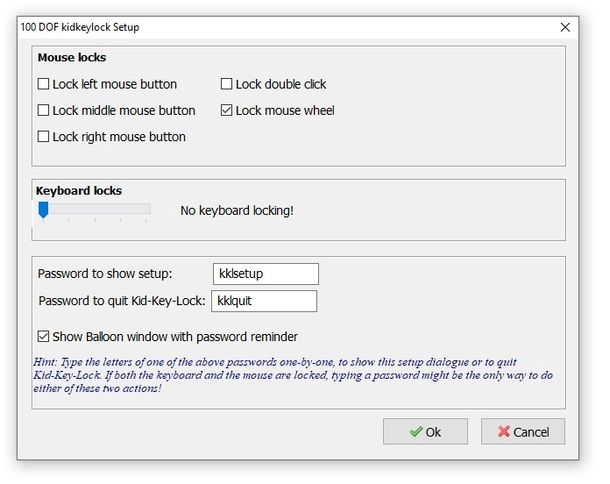Click the keyboard lock slider thumb
Viewport: 610px width, 484px height.
click(x=43, y=210)
